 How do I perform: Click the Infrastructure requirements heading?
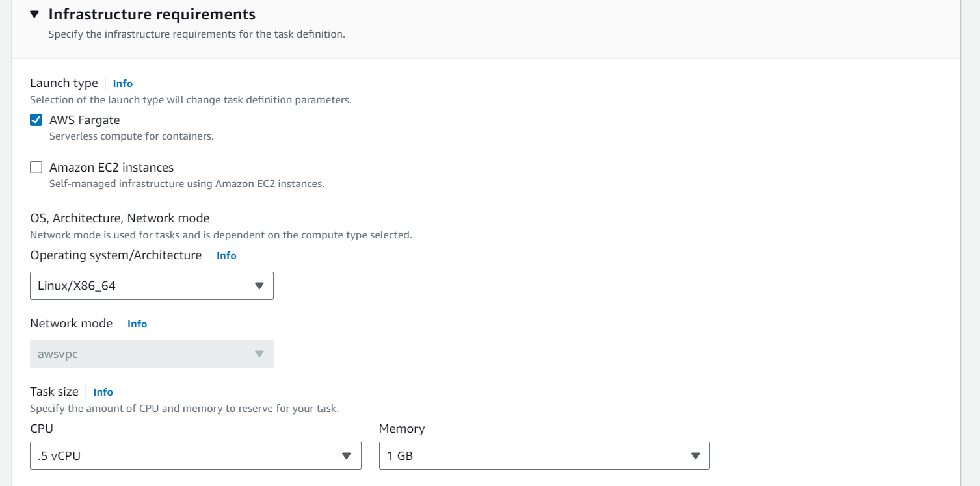pyautogui.click(x=152, y=14)
